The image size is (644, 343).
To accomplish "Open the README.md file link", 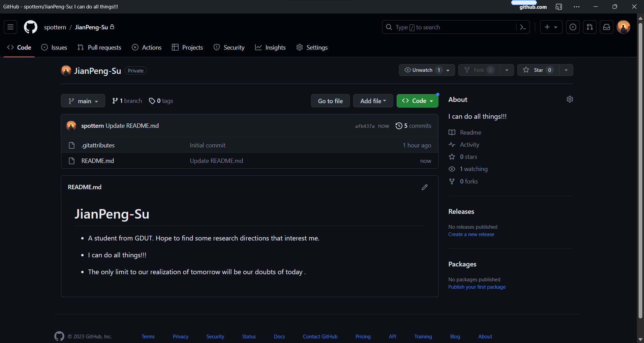I will pyautogui.click(x=98, y=161).
